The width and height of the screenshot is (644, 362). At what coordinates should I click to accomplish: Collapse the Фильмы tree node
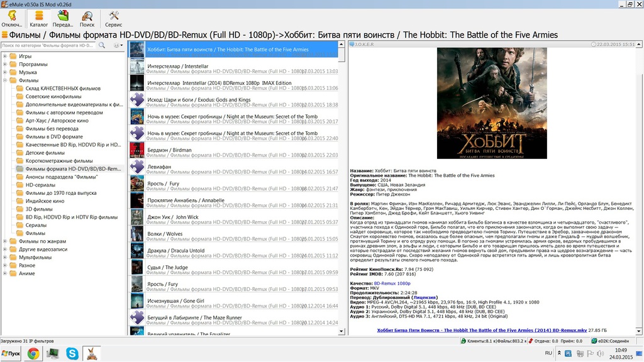(5, 80)
